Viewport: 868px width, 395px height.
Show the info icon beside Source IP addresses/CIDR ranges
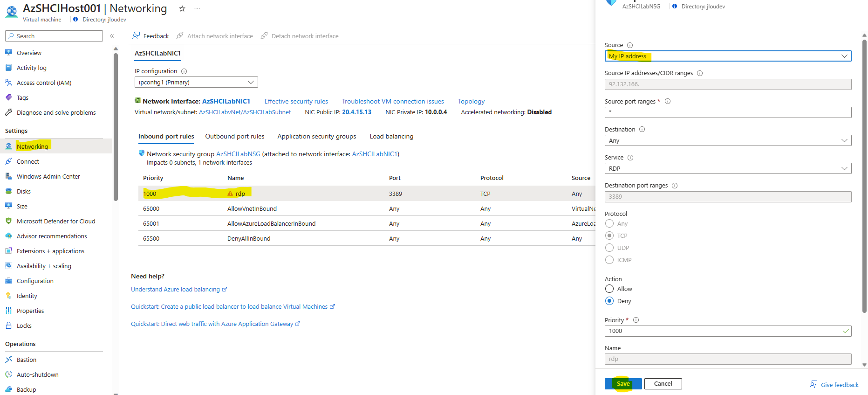[700, 73]
